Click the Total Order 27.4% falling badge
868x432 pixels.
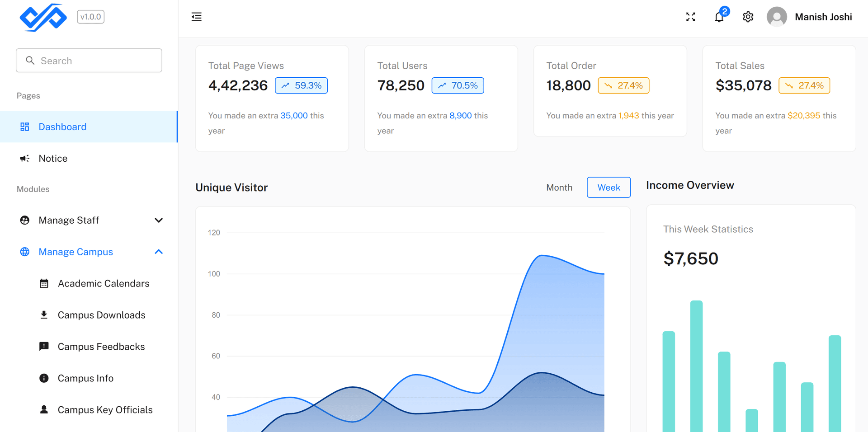(x=623, y=85)
